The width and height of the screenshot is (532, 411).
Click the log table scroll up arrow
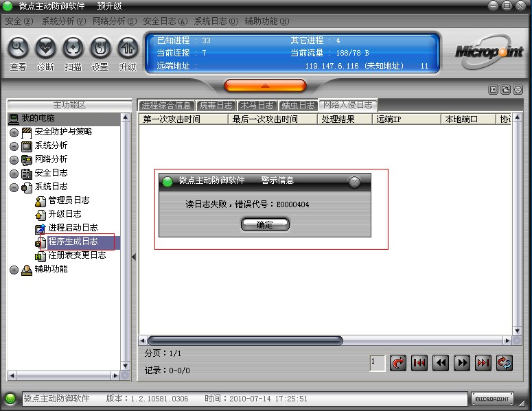click(x=517, y=117)
